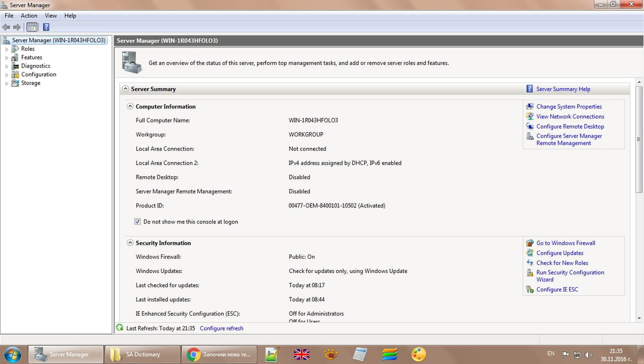The height and width of the screenshot is (364, 644).
Task: Click the Configure refresh link
Action: (x=221, y=328)
